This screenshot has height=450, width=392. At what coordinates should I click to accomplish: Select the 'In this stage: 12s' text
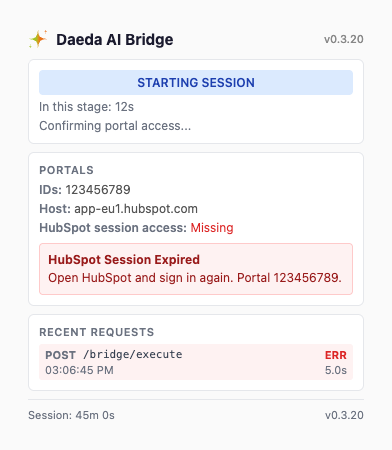point(86,107)
